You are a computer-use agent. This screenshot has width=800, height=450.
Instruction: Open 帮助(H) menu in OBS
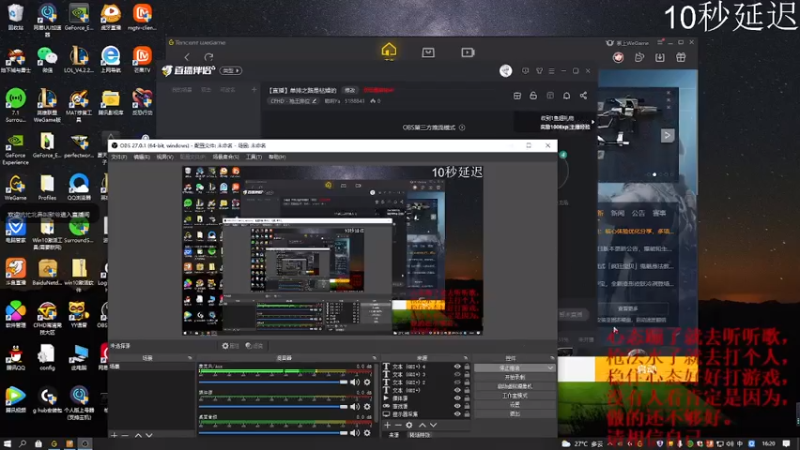tap(277, 157)
